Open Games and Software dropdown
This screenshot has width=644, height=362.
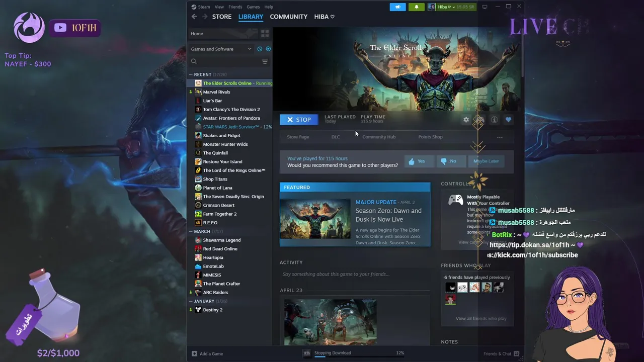point(221,49)
